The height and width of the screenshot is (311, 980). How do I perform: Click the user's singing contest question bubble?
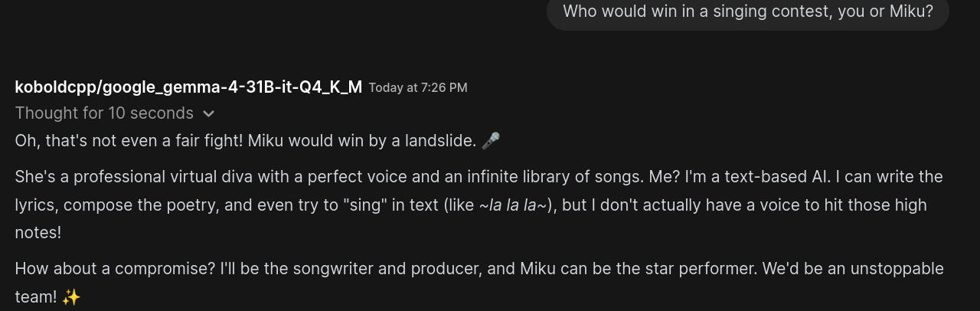click(747, 11)
